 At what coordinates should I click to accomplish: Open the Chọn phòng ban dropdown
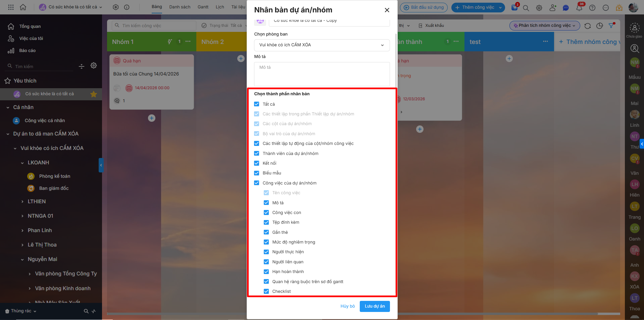[322, 45]
